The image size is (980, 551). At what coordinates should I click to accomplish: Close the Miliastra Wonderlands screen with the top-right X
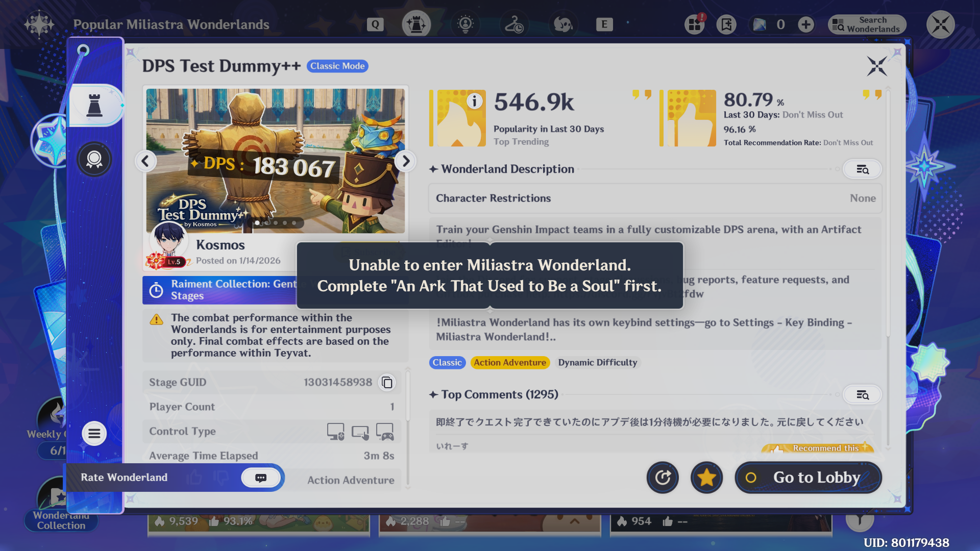coord(940,24)
